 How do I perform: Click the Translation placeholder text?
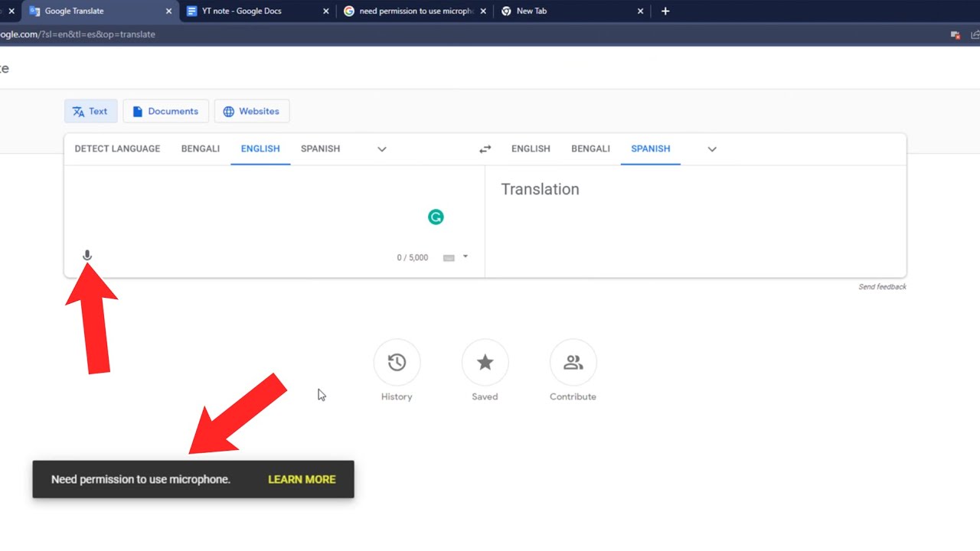pos(540,189)
